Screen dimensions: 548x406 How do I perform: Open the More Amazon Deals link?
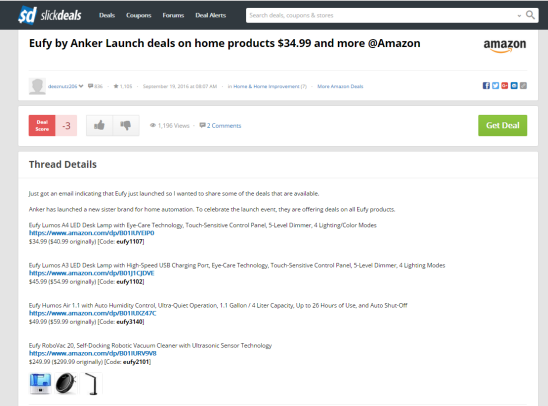(340, 86)
